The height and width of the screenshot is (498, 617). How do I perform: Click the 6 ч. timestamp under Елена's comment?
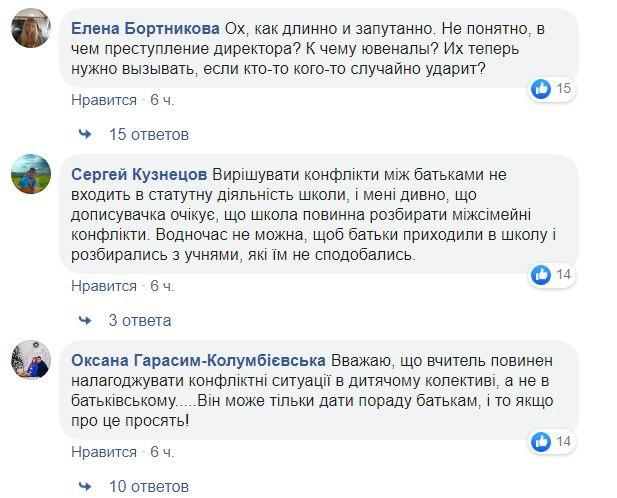[162, 101]
